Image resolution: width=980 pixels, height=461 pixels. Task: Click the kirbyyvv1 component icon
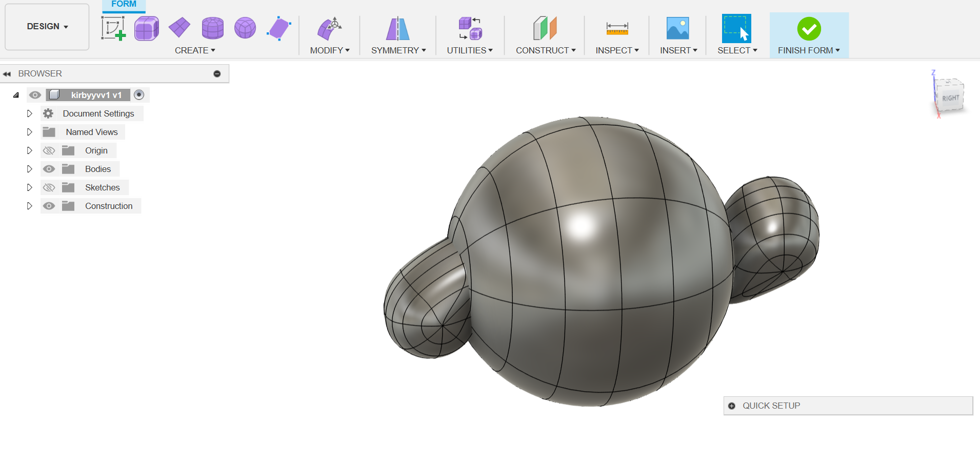tap(54, 95)
